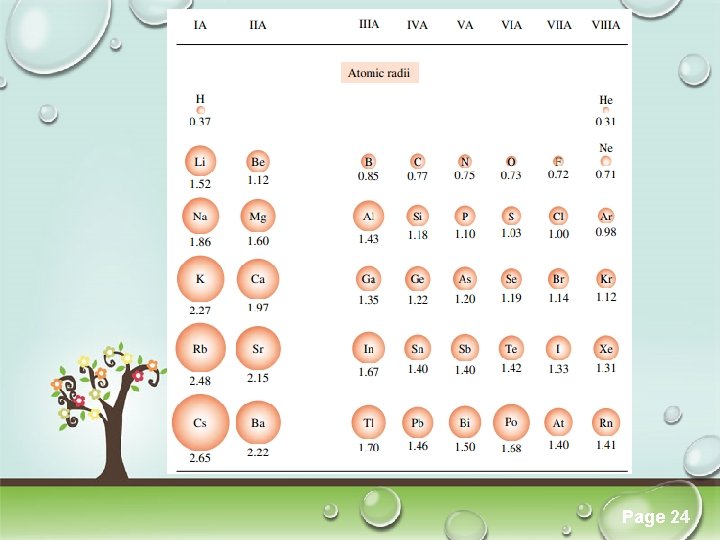Select the IIA group header

(x=258, y=25)
